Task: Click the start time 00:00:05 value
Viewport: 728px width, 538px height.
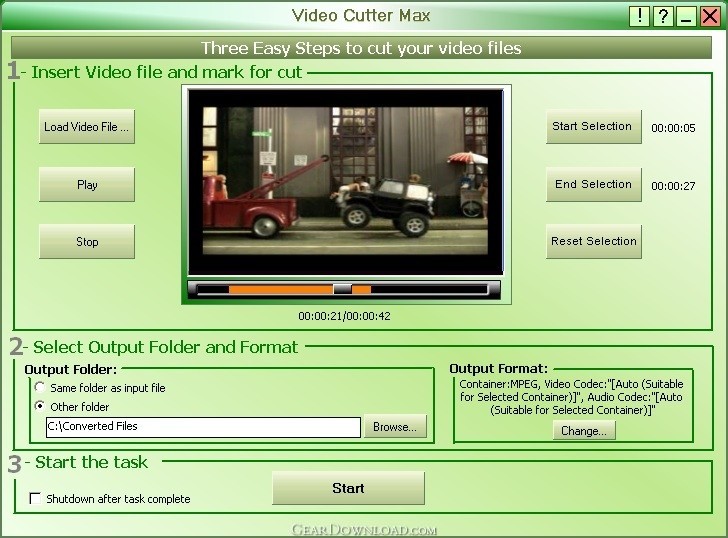Action: 673,128
